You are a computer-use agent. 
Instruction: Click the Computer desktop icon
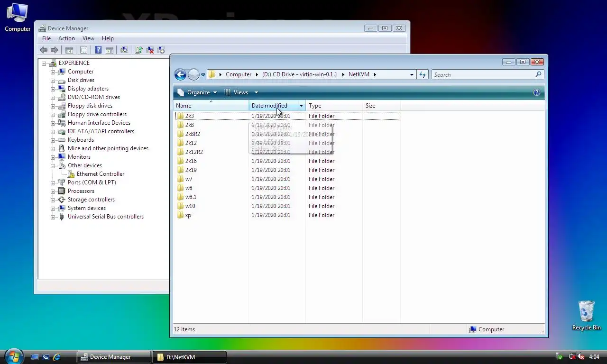pos(18,18)
